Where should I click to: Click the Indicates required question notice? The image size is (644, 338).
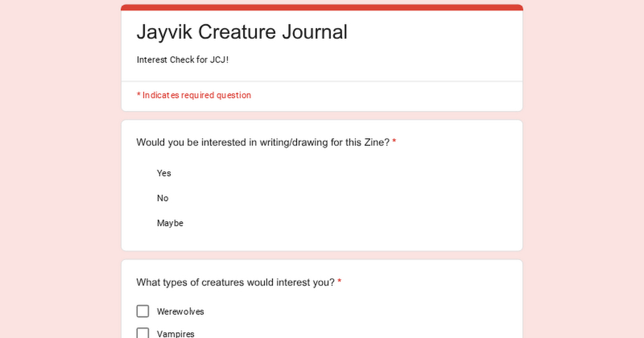click(x=196, y=95)
